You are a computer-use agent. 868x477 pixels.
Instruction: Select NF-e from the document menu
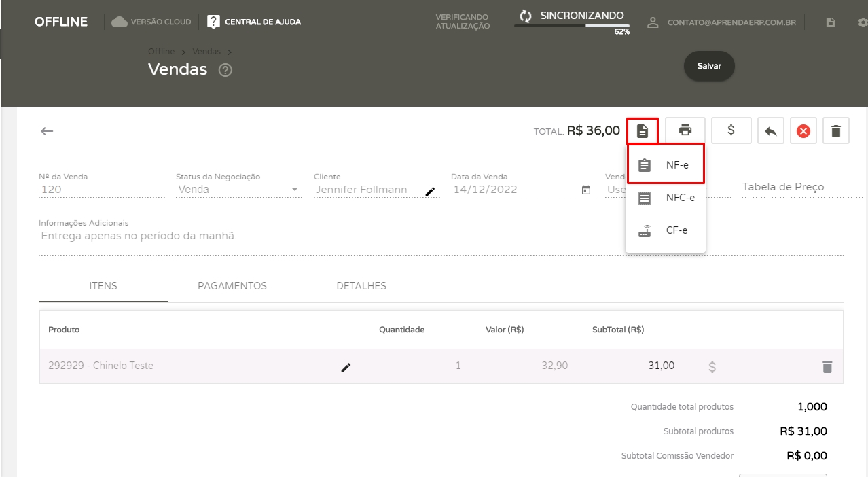tap(666, 164)
